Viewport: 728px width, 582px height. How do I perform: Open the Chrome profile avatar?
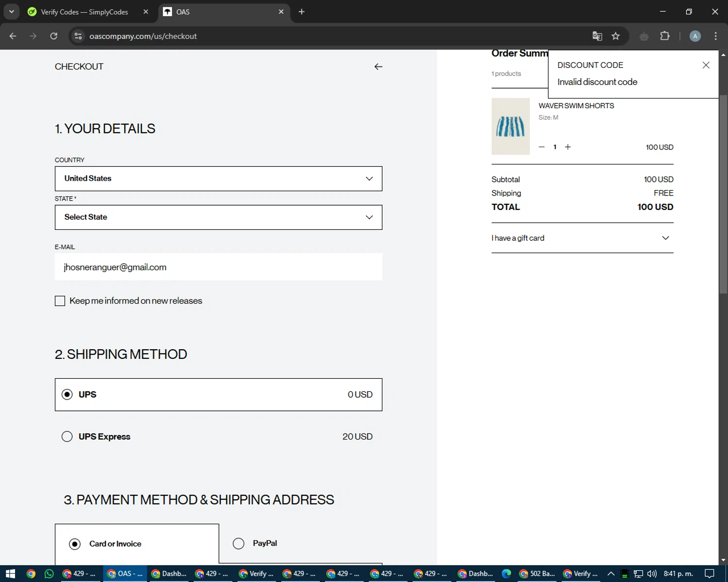click(x=695, y=36)
